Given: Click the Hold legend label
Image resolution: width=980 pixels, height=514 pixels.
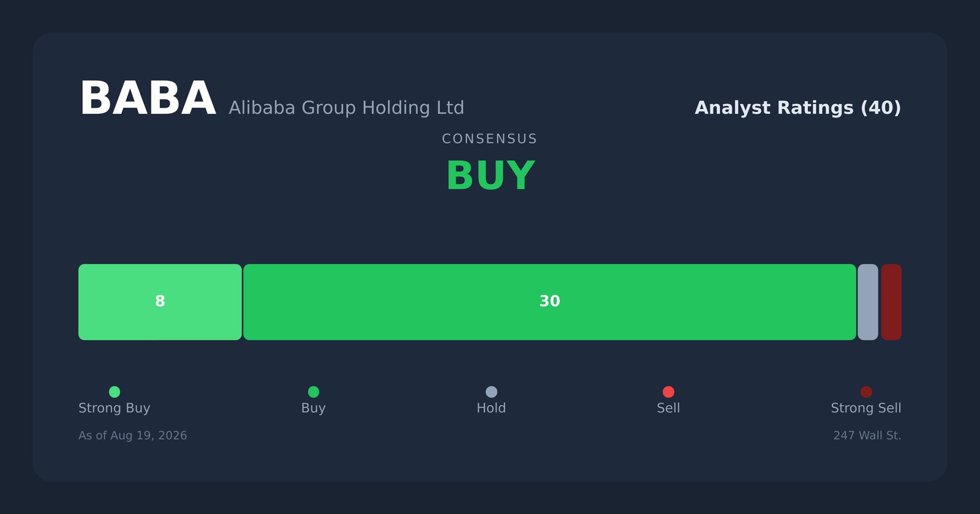Looking at the screenshot, I should pyautogui.click(x=491, y=408).
